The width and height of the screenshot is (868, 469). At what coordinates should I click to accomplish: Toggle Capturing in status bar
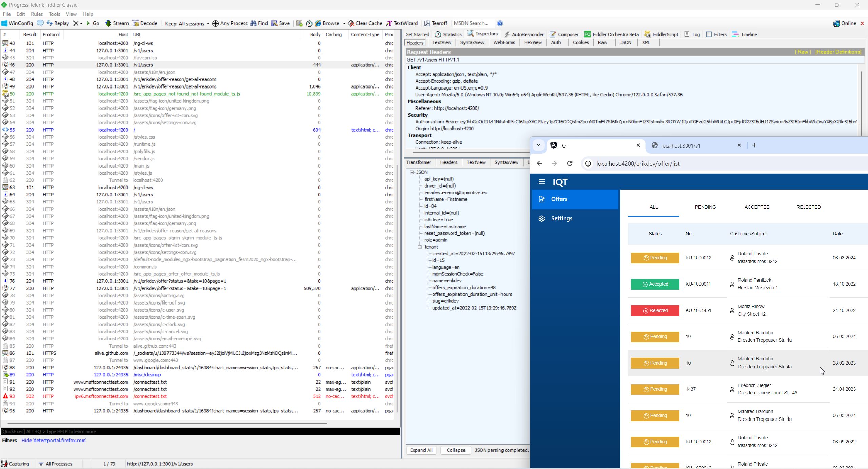(15, 464)
